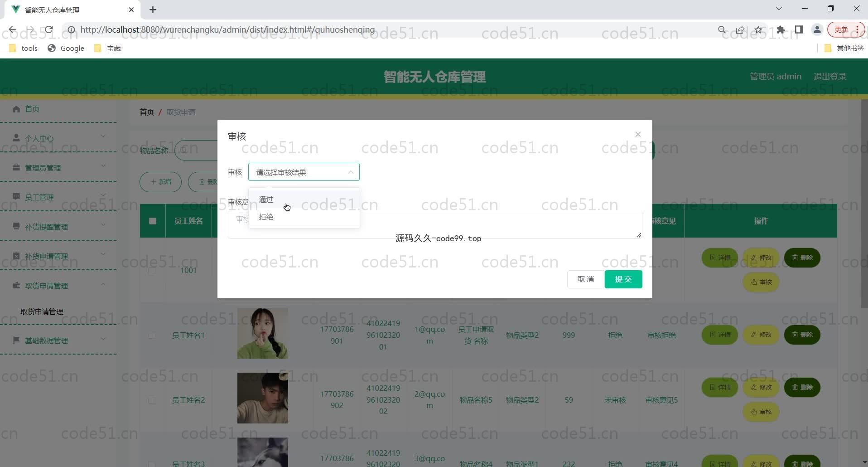Open 其他书签 folder
The image size is (868, 467).
point(844,48)
